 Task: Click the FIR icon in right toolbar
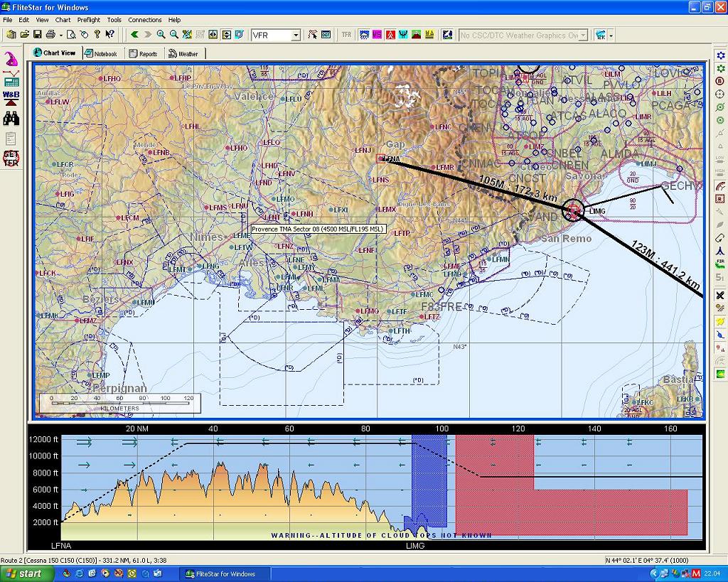(x=720, y=264)
